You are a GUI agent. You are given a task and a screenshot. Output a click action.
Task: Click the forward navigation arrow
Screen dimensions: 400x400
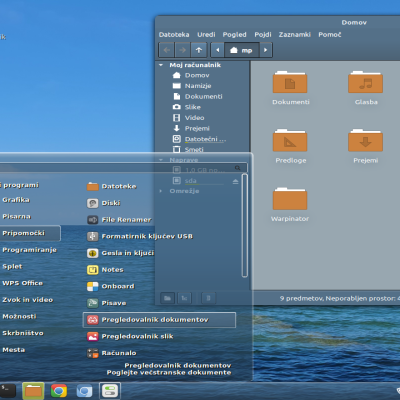click(x=183, y=50)
